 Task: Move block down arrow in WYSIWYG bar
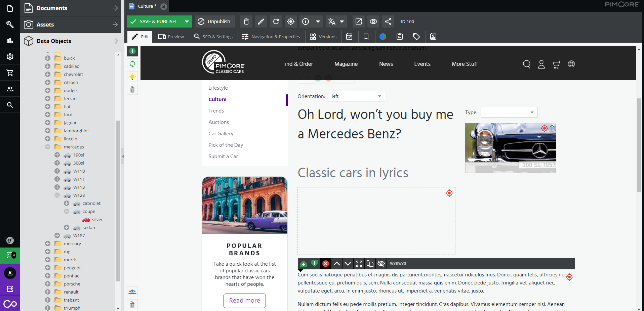[x=348, y=264]
